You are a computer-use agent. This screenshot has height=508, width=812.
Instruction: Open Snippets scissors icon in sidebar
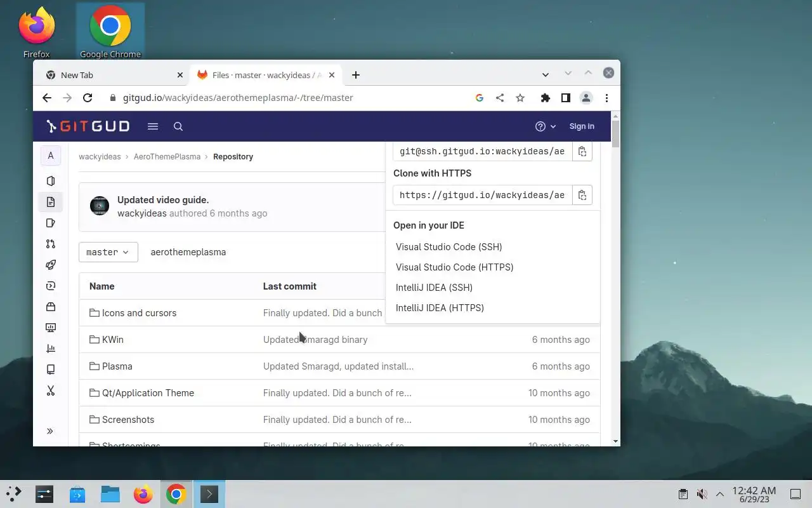pos(51,391)
